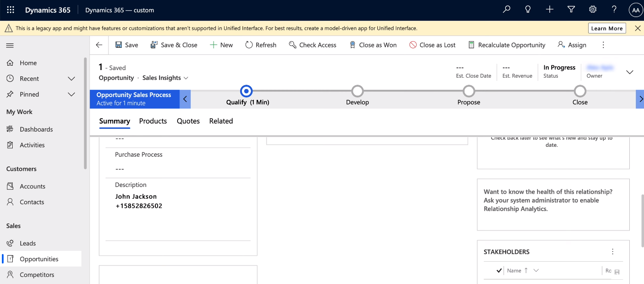Click the Opportunity Sales Process label
The height and width of the screenshot is (284, 644).
(134, 95)
